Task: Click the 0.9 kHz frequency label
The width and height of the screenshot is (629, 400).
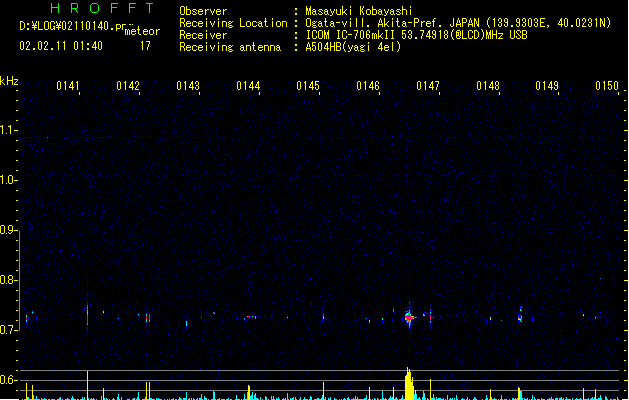Action: [x=8, y=230]
